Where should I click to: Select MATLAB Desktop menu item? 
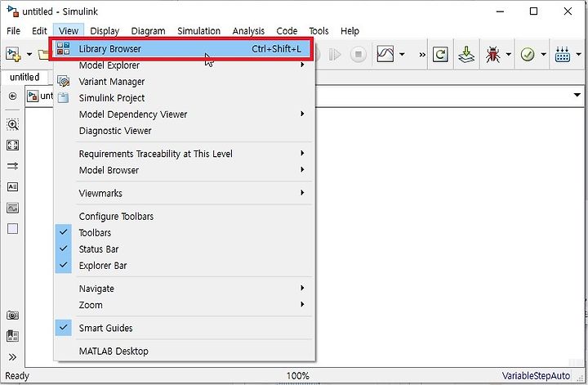pyautogui.click(x=185, y=351)
